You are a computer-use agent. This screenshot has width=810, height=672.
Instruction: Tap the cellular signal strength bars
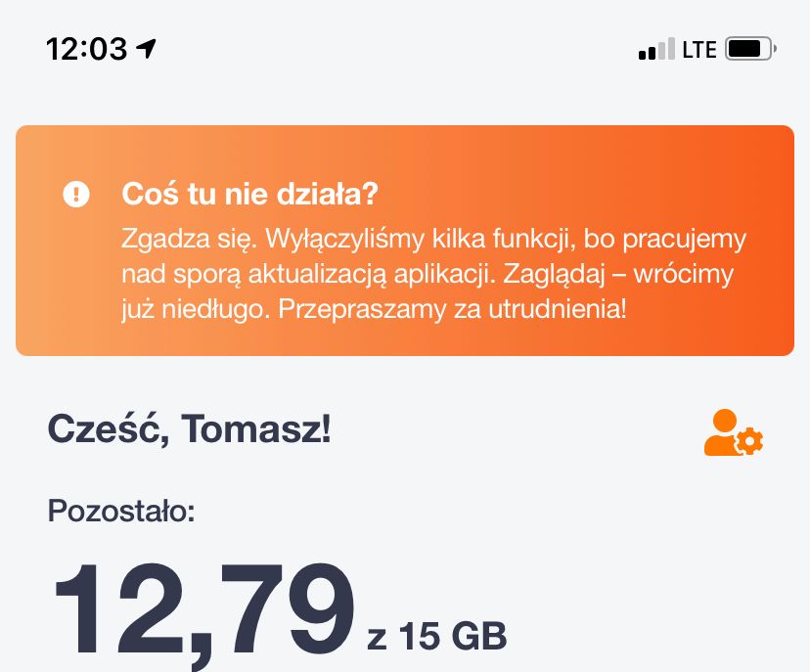point(655,49)
